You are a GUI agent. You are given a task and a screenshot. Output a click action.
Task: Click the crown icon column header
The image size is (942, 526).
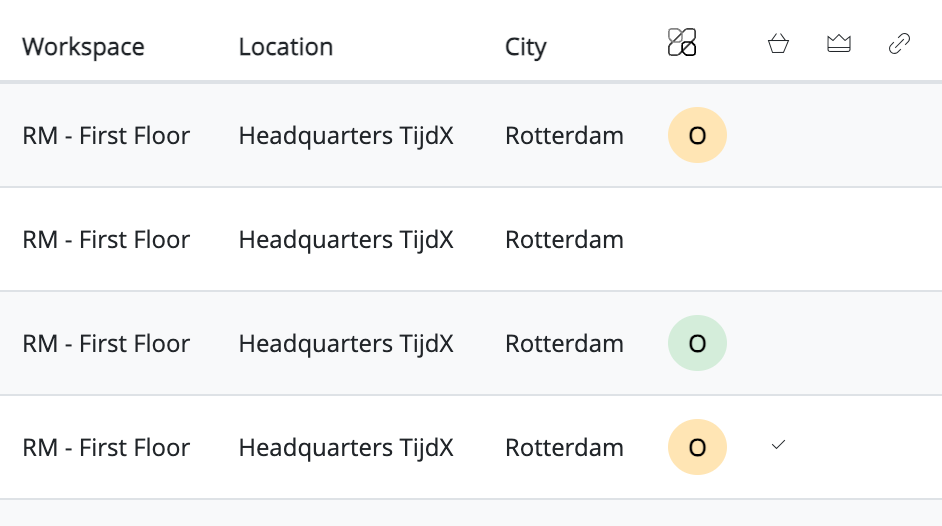pos(839,43)
